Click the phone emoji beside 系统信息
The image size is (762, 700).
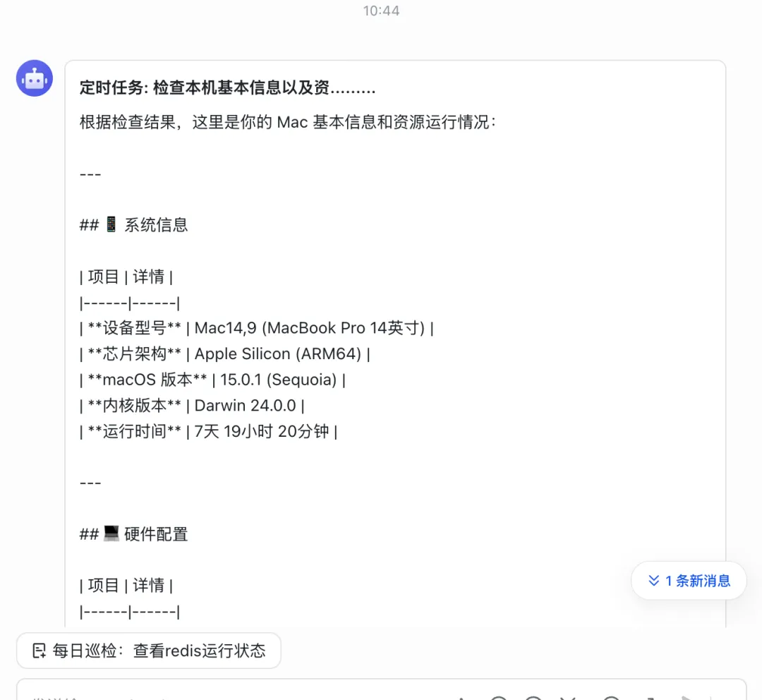point(111,225)
